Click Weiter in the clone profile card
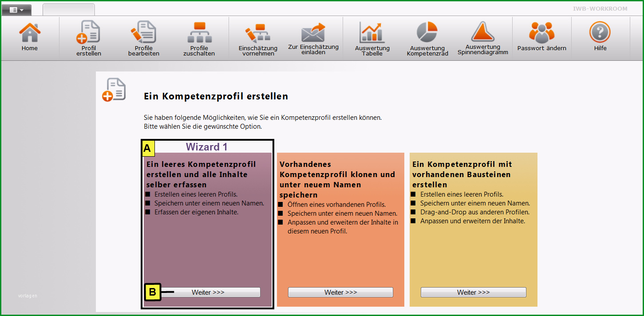 [x=340, y=292]
